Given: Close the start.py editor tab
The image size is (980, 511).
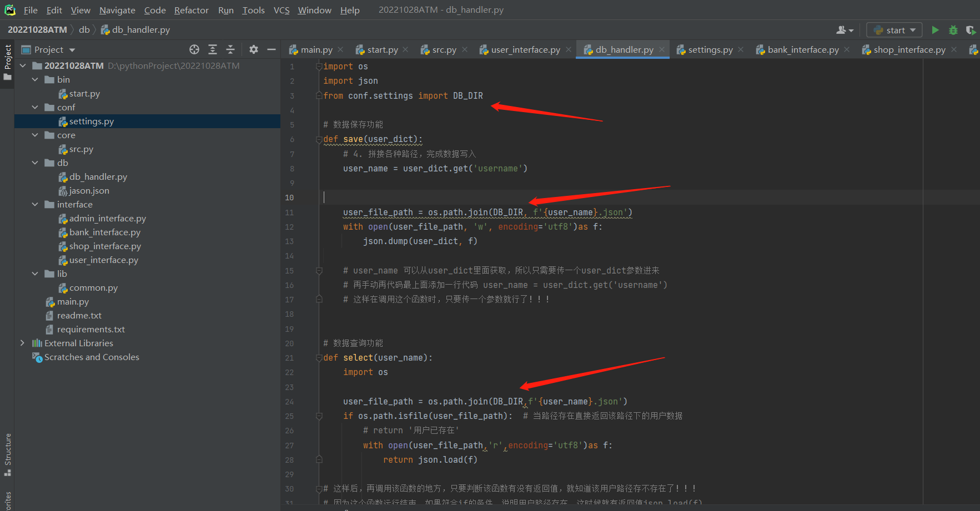Looking at the screenshot, I should (x=406, y=49).
